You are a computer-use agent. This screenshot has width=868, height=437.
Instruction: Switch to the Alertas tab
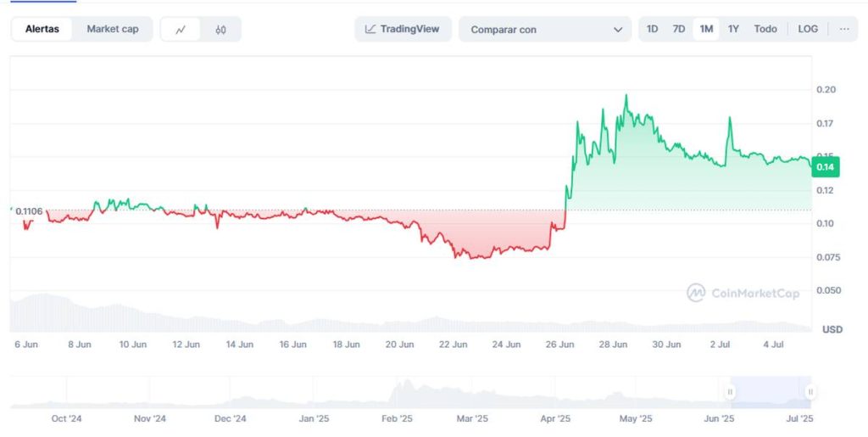[x=42, y=29]
